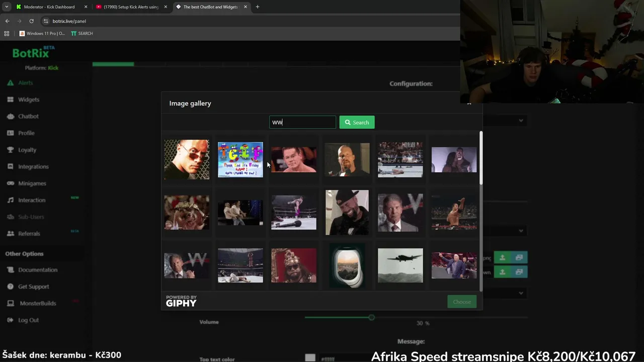Open the Chatbot sidebar icon
This screenshot has width=644, height=362.
click(x=10, y=116)
